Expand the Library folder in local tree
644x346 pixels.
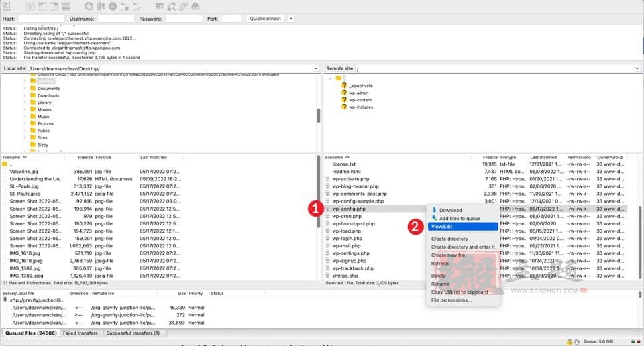tap(25, 102)
